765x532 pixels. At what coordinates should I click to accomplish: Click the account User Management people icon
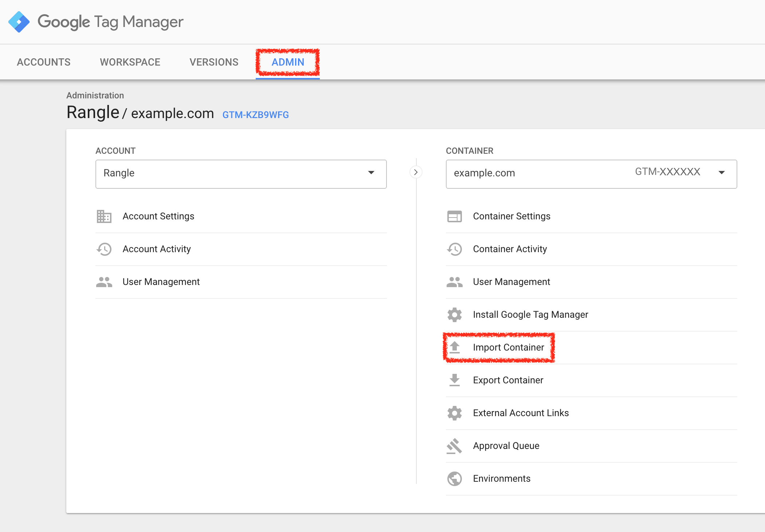104,282
